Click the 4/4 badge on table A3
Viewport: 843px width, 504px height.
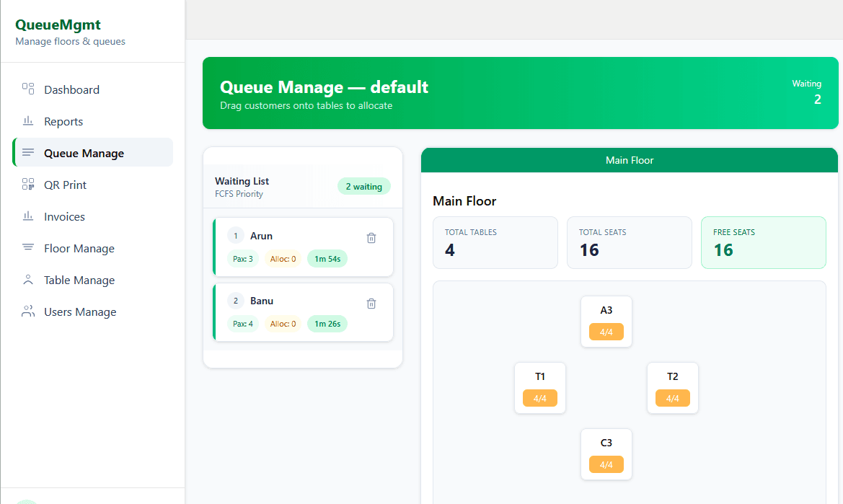tap(606, 332)
